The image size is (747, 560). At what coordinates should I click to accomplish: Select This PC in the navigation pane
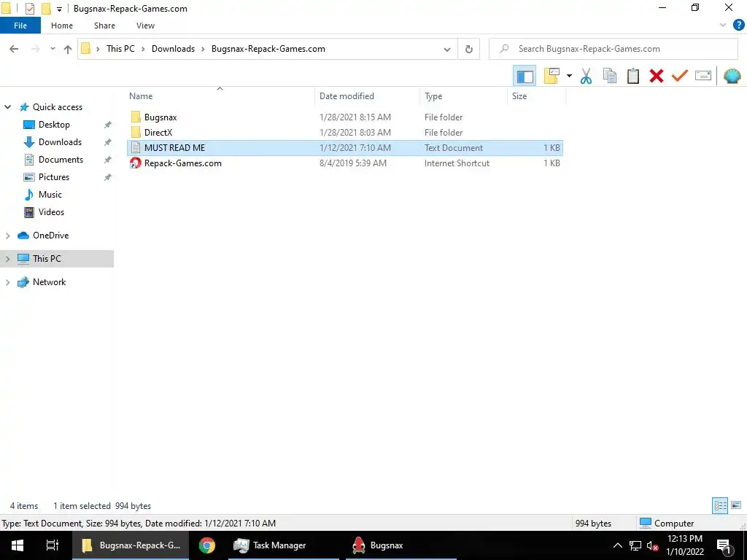pyautogui.click(x=47, y=259)
